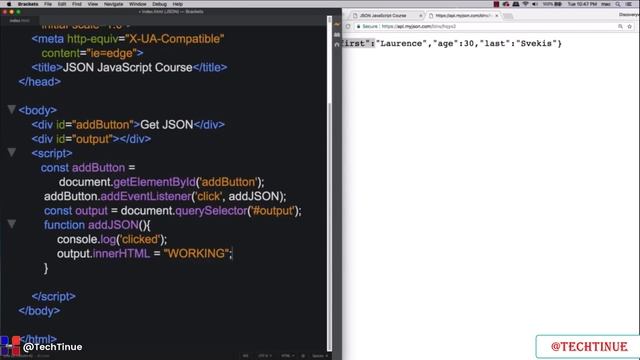Click the Wi-Fi status icon
640x360 pixels.
click(525, 4)
